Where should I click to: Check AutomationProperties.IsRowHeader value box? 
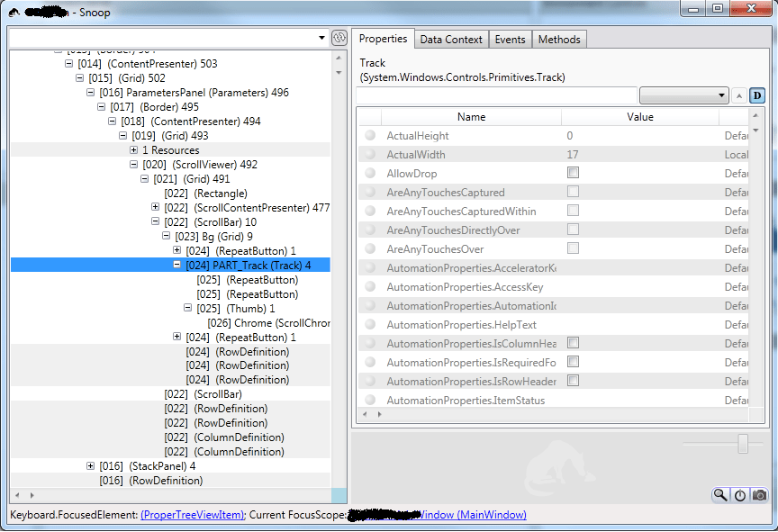573,381
